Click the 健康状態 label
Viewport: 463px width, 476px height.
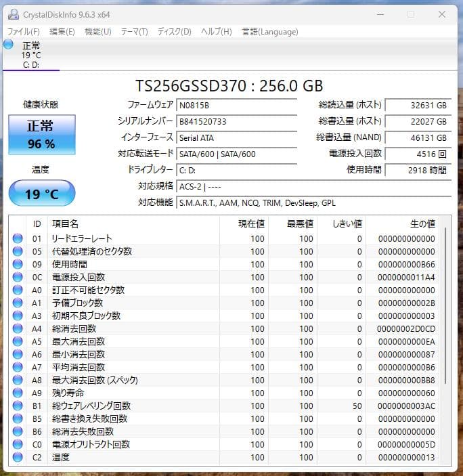[x=41, y=105]
